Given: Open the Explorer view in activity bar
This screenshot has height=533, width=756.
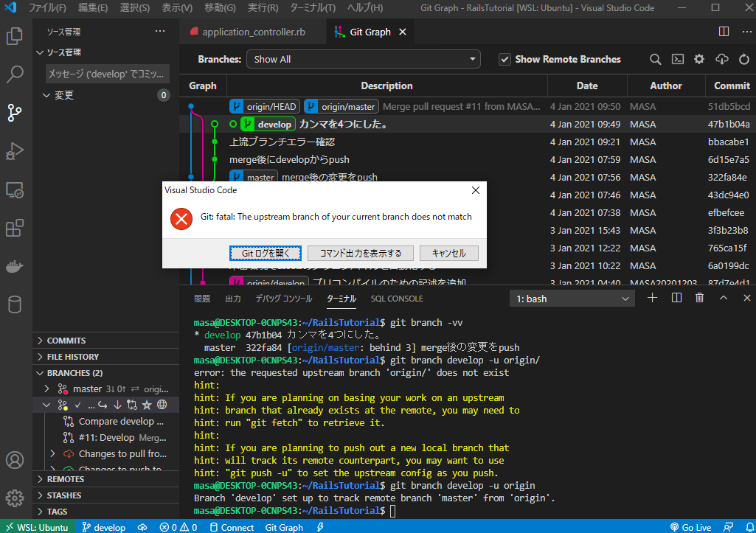Looking at the screenshot, I should coord(15,36).
